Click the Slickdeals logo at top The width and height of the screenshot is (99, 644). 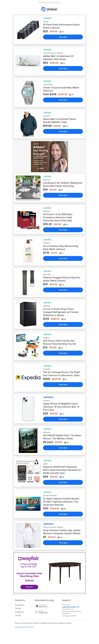(49, 9)
